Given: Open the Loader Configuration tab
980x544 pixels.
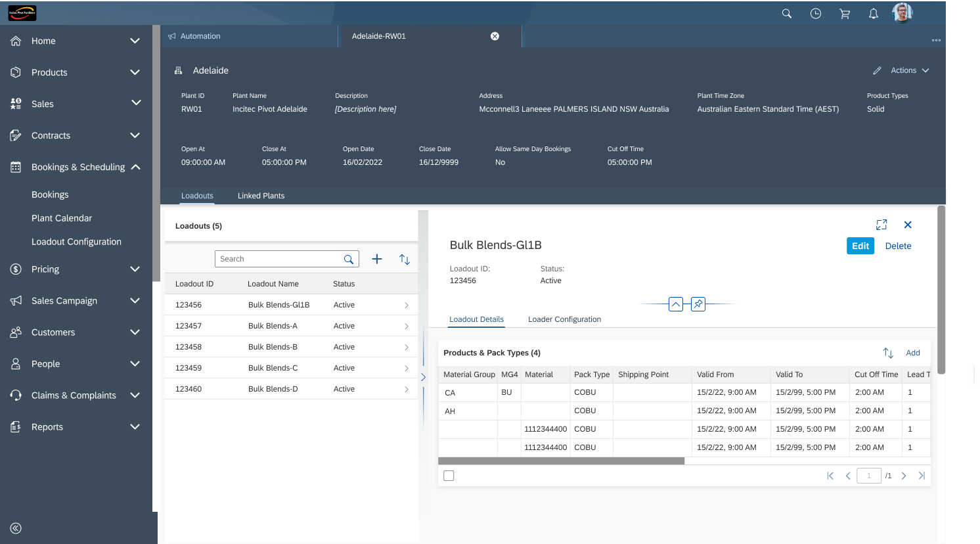Looking at the screenshot, I should pyautogui.click(x=564, y=319).
